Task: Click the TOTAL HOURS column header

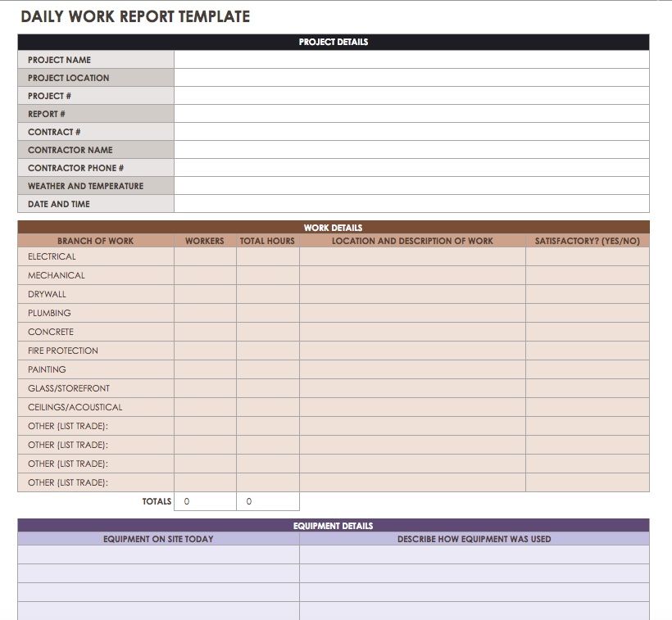Action: pos(267,241)
